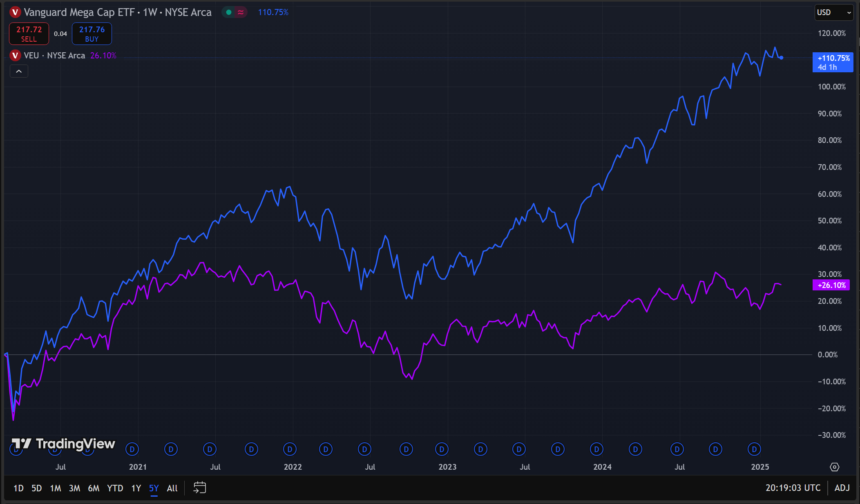
Task: Click the 217.76 BUY button
Action: (x=92, y=34)
